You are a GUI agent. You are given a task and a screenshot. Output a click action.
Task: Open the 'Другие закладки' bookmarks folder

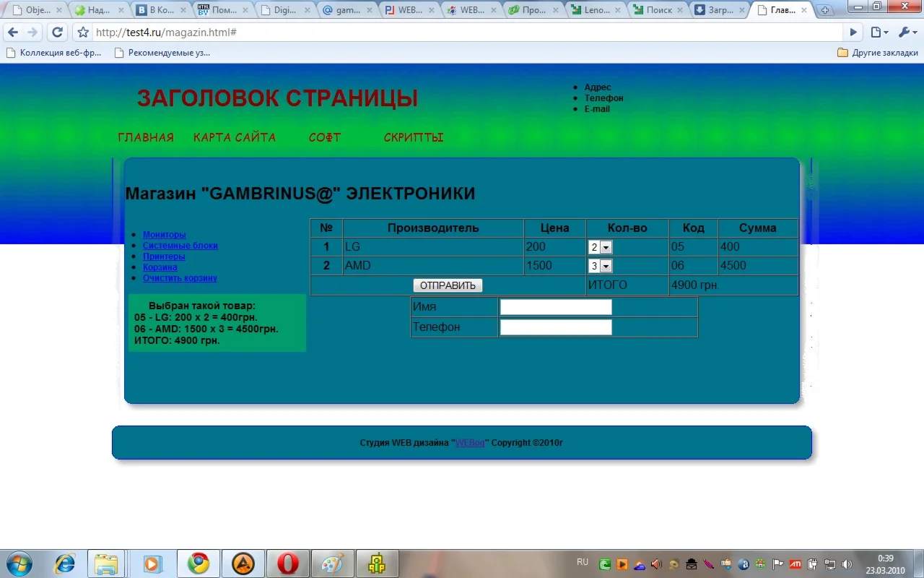pyautogui.click(x=878, y=53)
